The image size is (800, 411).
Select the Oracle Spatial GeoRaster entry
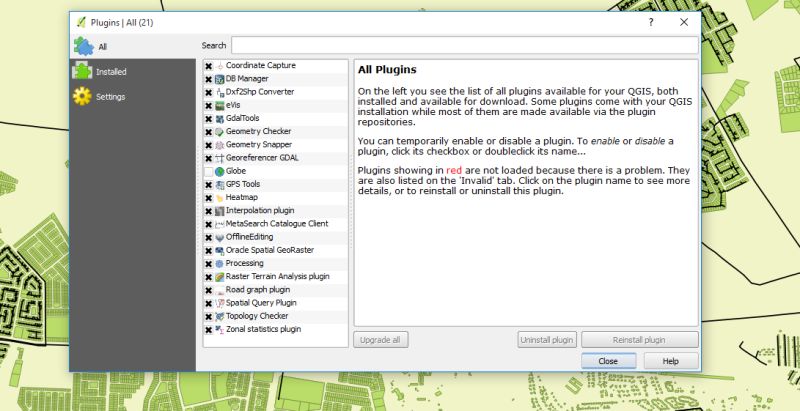point(270,250)
